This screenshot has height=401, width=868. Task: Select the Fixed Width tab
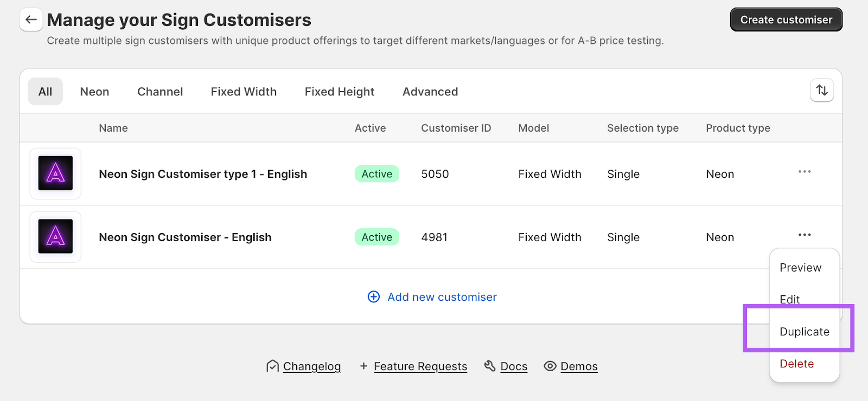click(244, 92)
